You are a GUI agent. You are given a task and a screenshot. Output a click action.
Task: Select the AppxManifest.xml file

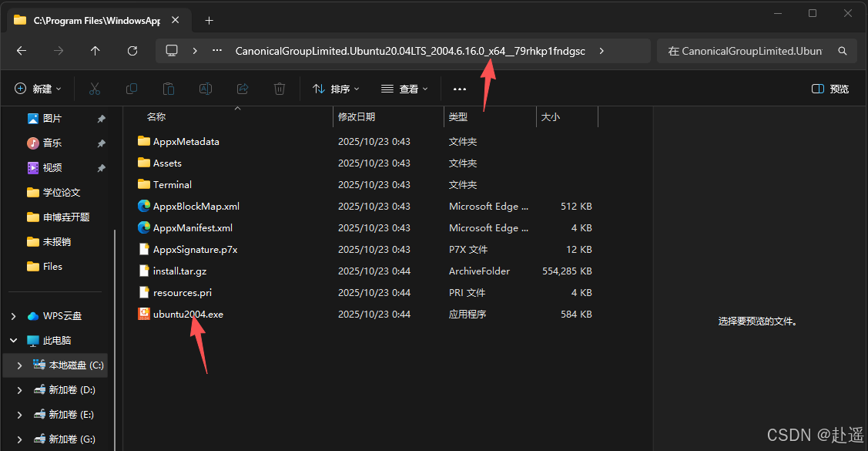point(193,227)
